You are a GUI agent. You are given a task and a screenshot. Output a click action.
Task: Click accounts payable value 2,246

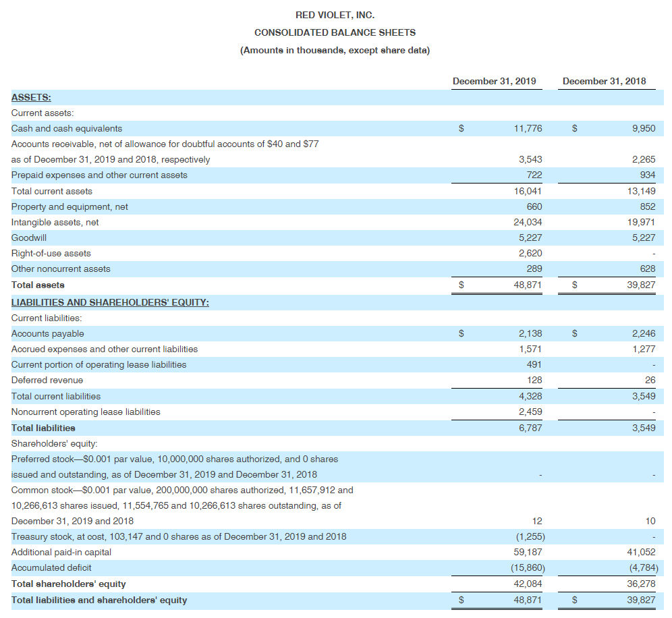(x=643, y=333)
